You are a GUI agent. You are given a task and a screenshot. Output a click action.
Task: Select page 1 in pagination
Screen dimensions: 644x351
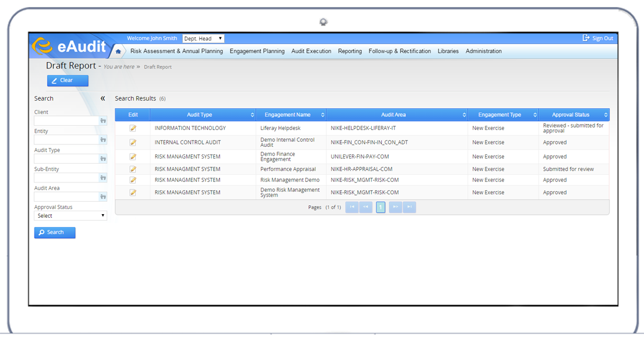coord(381,207)
